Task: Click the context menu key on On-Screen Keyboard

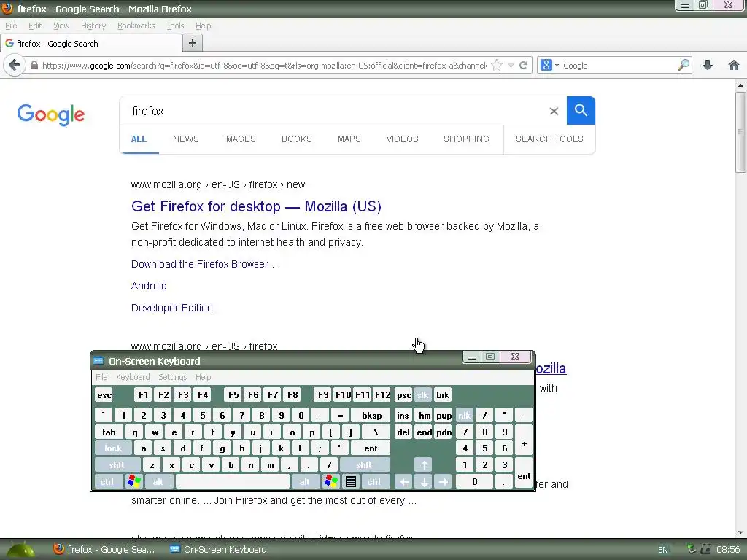Action: pyautogui.click(x=351, y=481)
